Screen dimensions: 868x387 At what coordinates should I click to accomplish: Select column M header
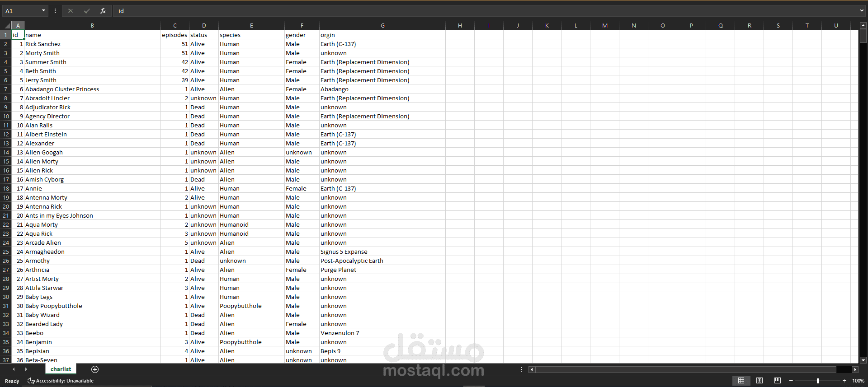[604, 26]
